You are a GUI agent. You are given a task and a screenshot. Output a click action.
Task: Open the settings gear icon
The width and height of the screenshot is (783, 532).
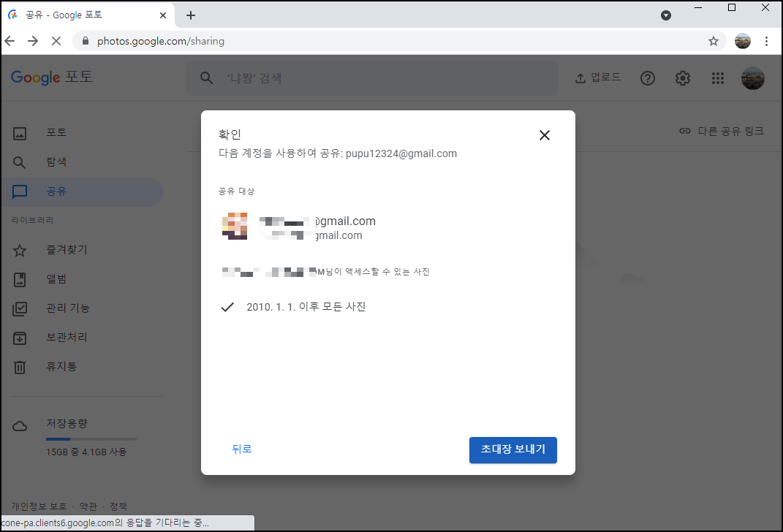[x=683, y=78]
